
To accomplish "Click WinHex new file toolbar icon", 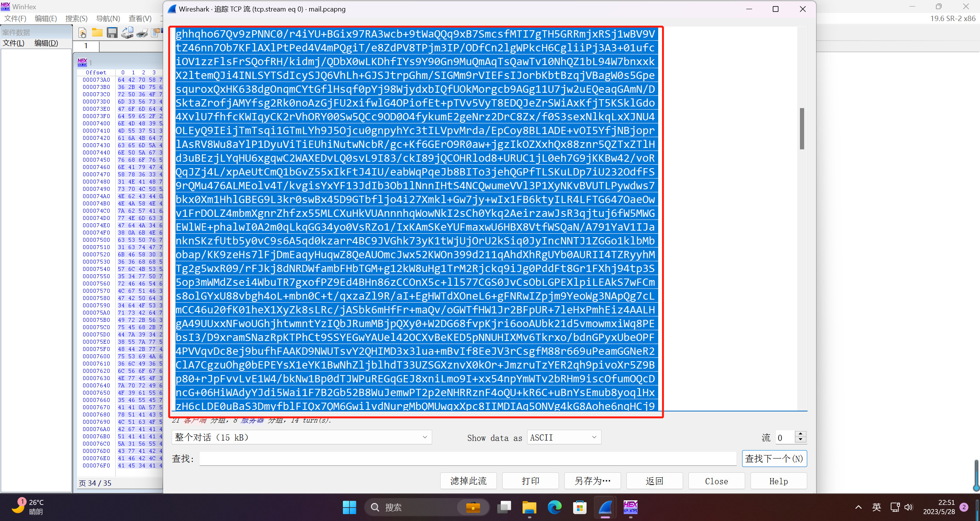I will pyautogui.click(x=82, y=33).
